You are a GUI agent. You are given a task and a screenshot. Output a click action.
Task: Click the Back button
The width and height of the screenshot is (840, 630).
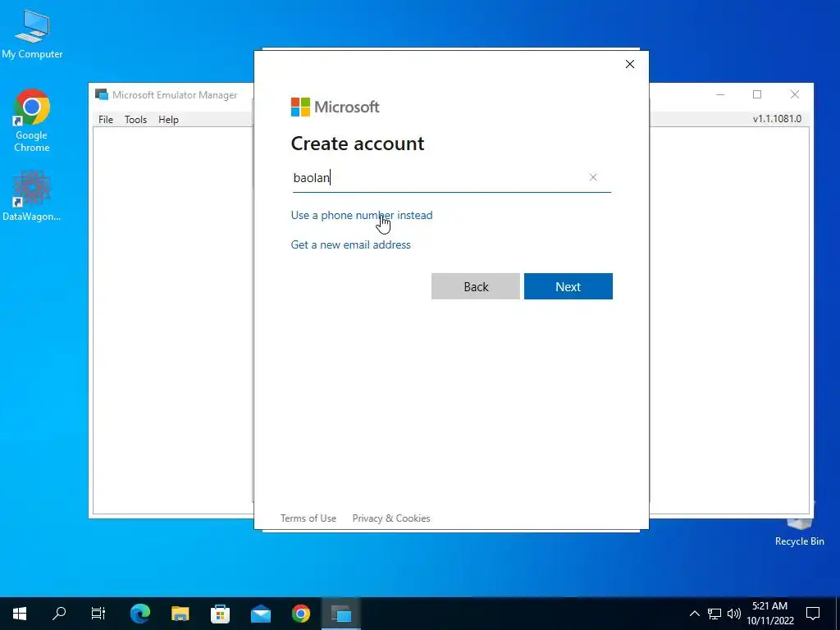click(476, 286)
